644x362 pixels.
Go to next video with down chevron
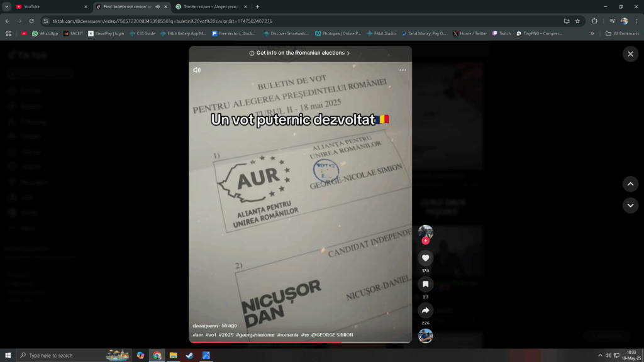pos(630,206)
